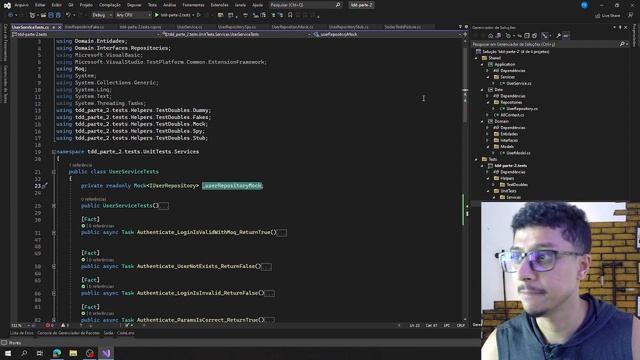Click the _userRepositoryMock highlighted field

[x=232, y=186]
